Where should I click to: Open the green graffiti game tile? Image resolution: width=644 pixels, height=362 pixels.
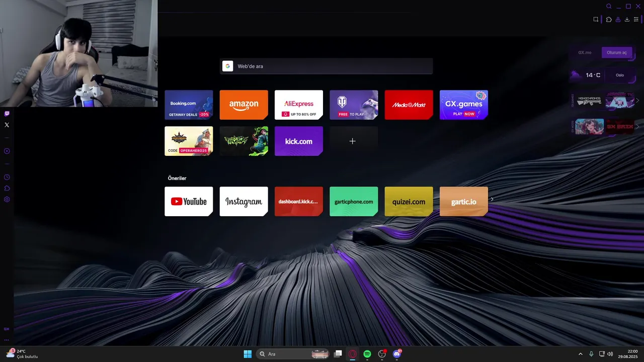[244, 141]
